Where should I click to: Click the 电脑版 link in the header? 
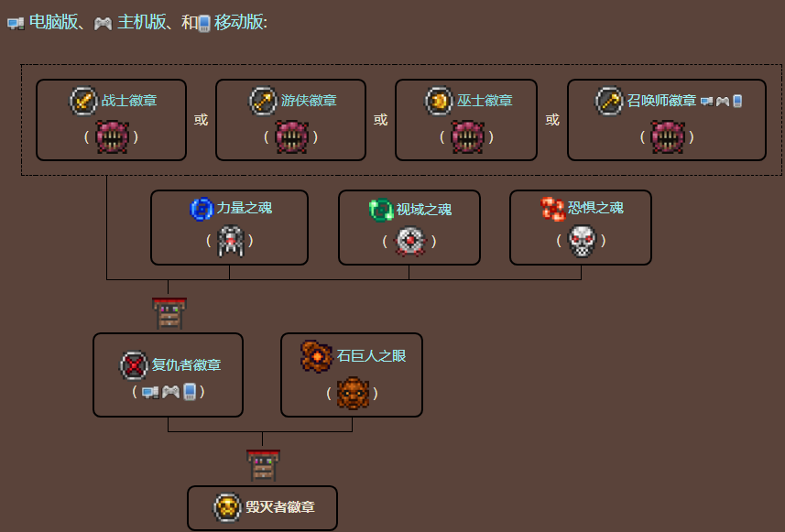coord(53,22)
